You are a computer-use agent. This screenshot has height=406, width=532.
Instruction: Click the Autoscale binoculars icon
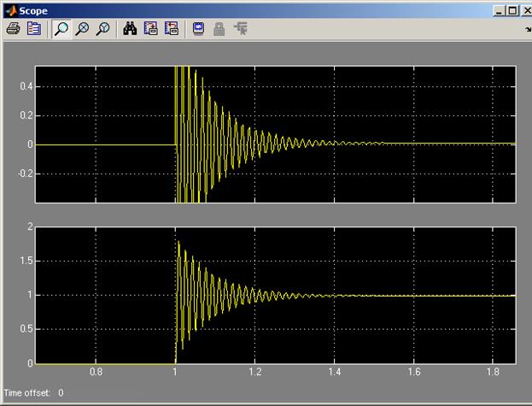pyautogui.click(x=130, y=28)
